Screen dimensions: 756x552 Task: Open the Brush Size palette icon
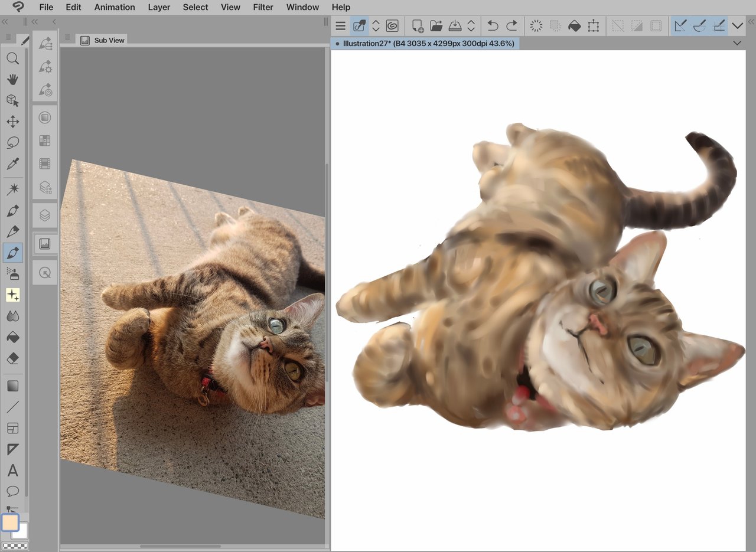(x=45, y=90)
